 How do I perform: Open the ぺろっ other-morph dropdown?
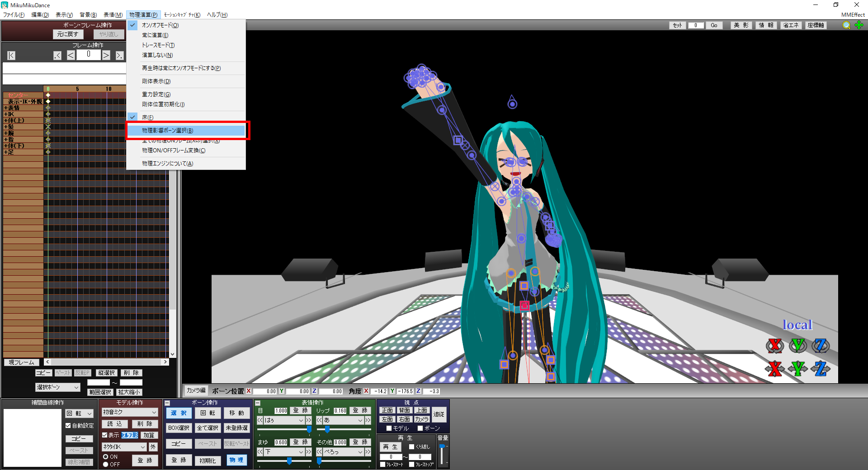344,452
